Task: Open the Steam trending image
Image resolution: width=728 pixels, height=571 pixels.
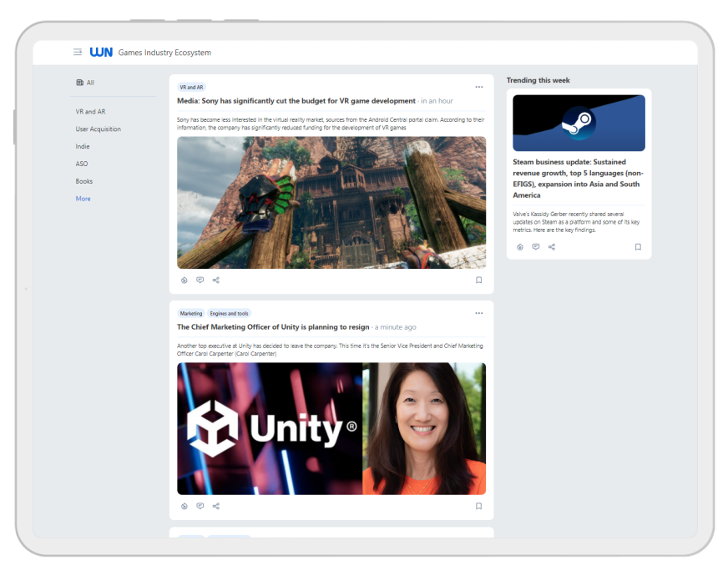Action: pos(579,123)
